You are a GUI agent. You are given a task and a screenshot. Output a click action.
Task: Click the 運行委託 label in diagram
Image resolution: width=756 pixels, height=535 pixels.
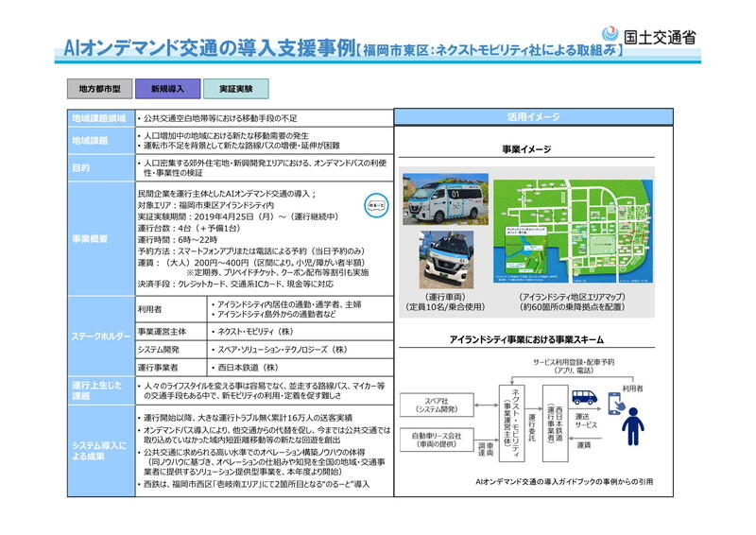click(x=532, y=426)
